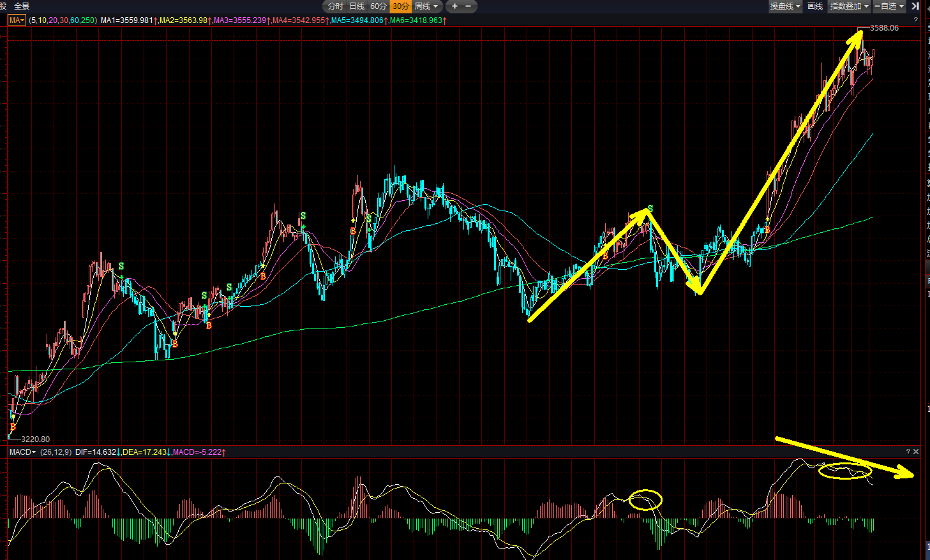Viewport: 930px width, 560px height.
Task: Click the B buy marker above 3220.80
Action: 13,427
